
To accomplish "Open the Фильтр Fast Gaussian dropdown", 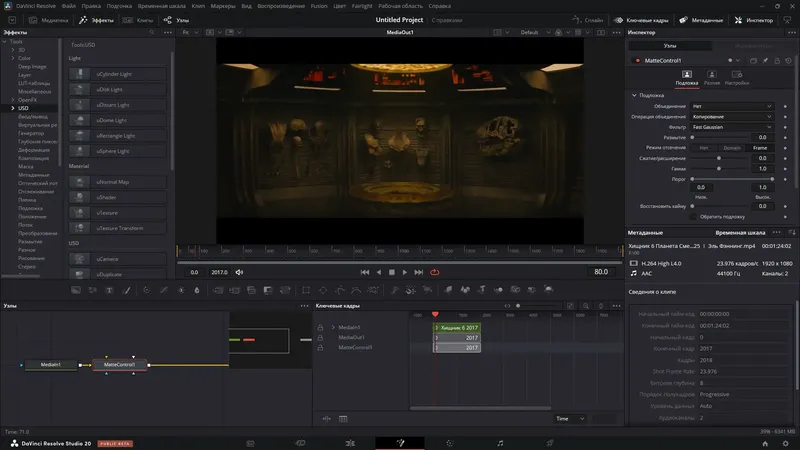I will (732, 127).
